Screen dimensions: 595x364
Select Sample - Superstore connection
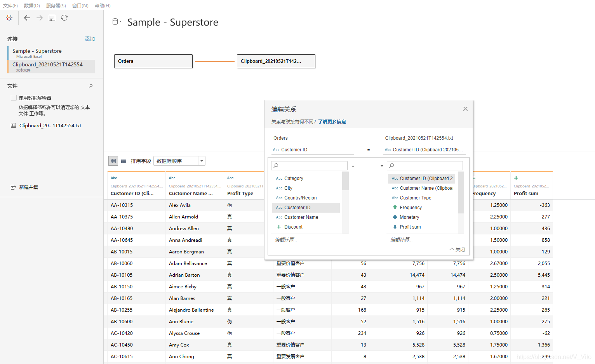pyautogui.click(x=51, y=53)
